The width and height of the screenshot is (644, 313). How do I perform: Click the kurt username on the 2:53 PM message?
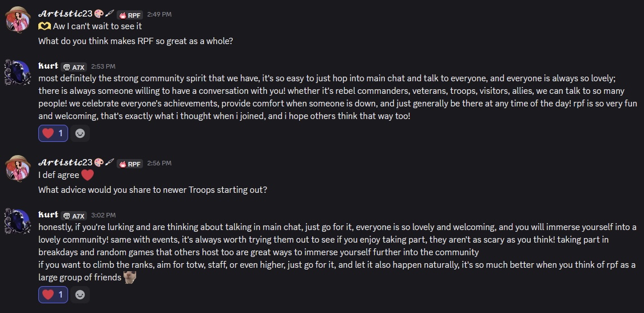click(48, 66)
